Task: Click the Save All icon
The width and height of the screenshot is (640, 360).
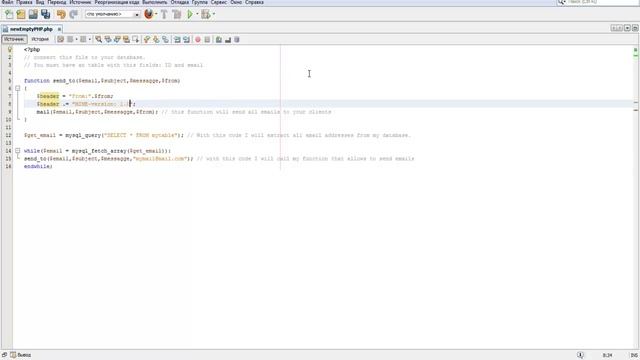Action: coord(45,14)
